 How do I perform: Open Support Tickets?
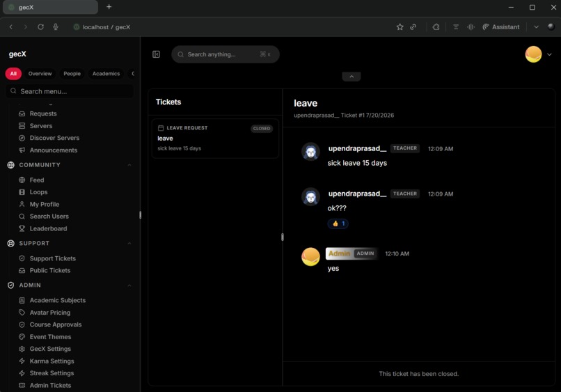click(53, 258)
